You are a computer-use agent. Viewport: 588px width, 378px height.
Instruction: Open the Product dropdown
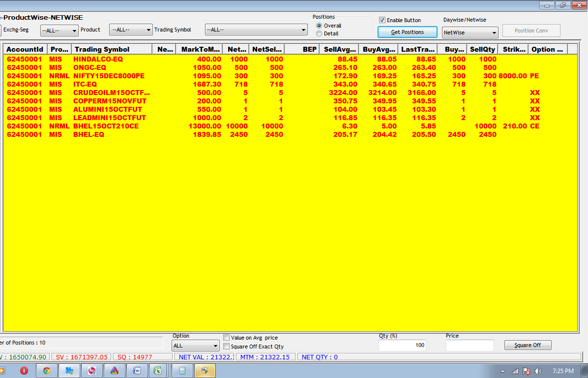tap(130, 30)
